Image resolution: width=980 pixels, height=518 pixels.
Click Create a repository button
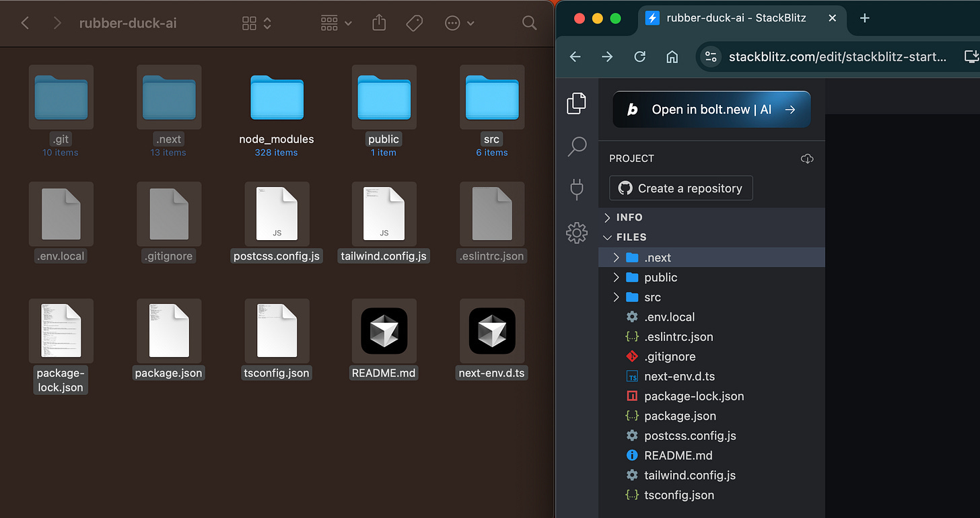680,188
